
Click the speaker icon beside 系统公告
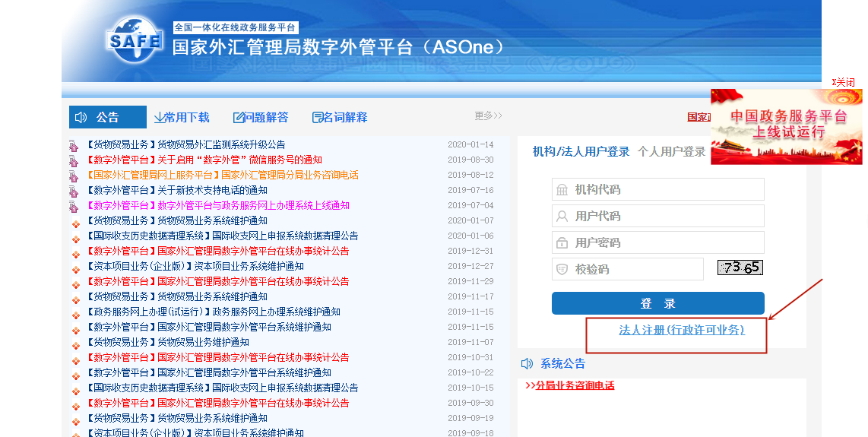click(527, 364)
